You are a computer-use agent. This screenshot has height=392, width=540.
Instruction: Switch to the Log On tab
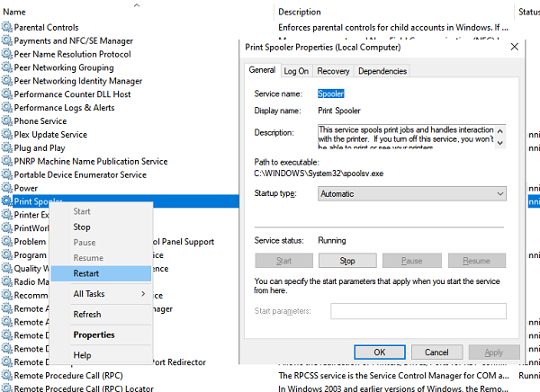coord(296,71)
